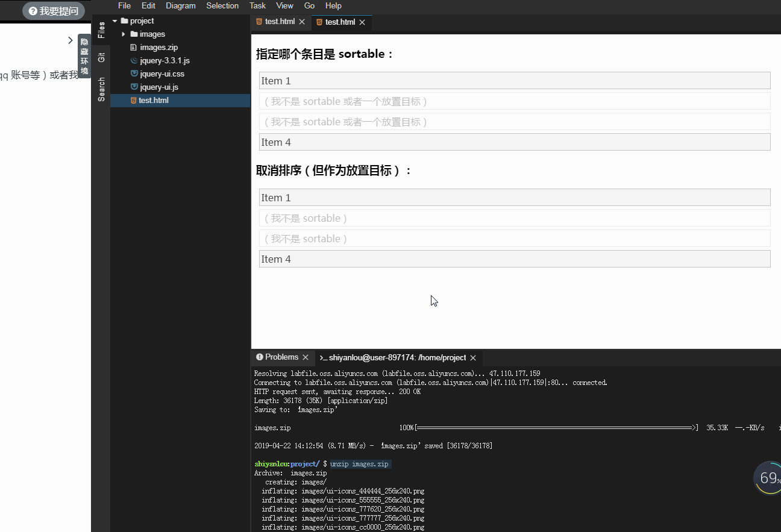Click the HTML icon on the second test.html tab
Viewport: 781px width, 532px height.
point(319,22)
